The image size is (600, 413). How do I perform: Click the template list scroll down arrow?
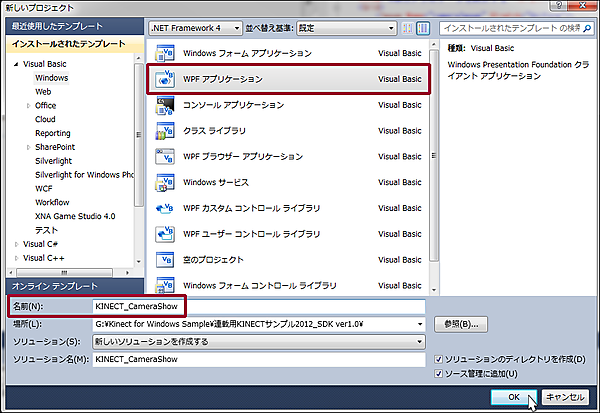click(434, 290)
